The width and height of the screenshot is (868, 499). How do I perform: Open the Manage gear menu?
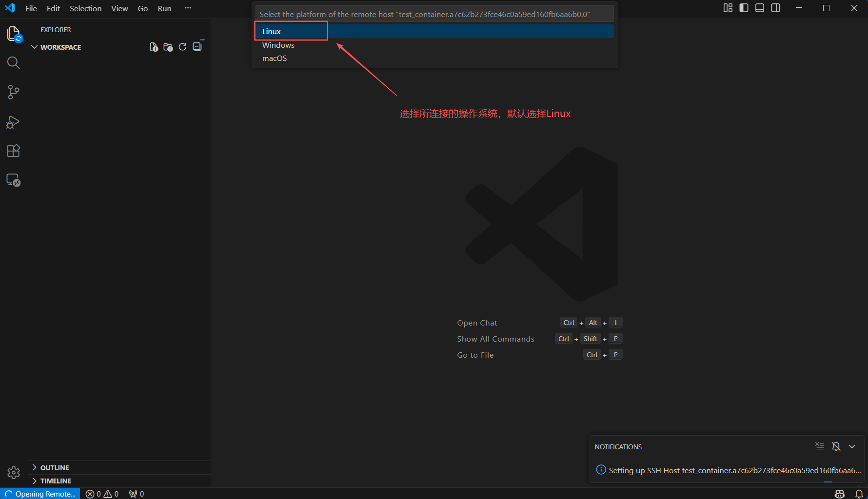[x=14, y=472]
